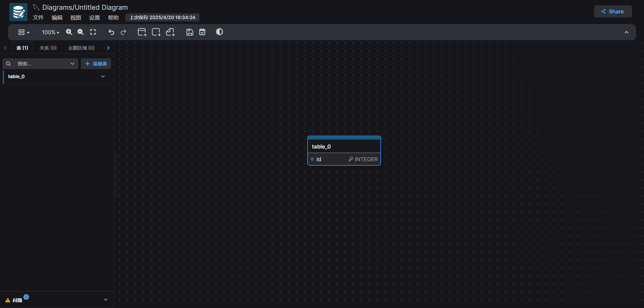Screen dimensions: 644x308
Task: Collapse the toolbar with up chevron
Action: coord(626,33)
